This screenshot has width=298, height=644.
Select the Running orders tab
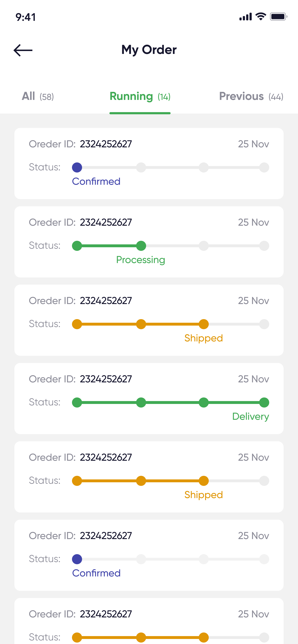point(140,96)
